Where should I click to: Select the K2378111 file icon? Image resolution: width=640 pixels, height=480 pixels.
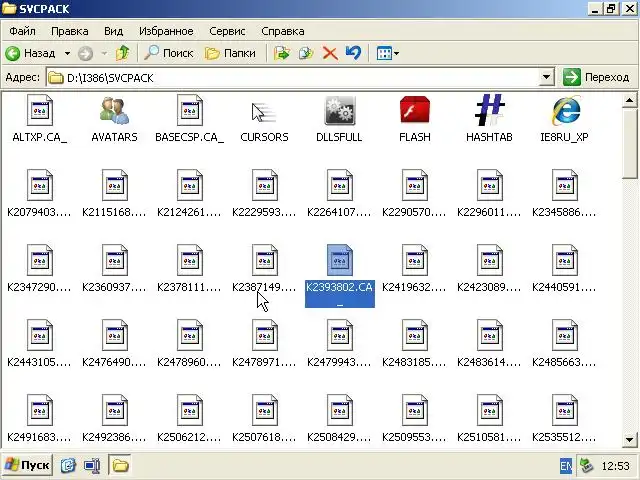[190, 260]
